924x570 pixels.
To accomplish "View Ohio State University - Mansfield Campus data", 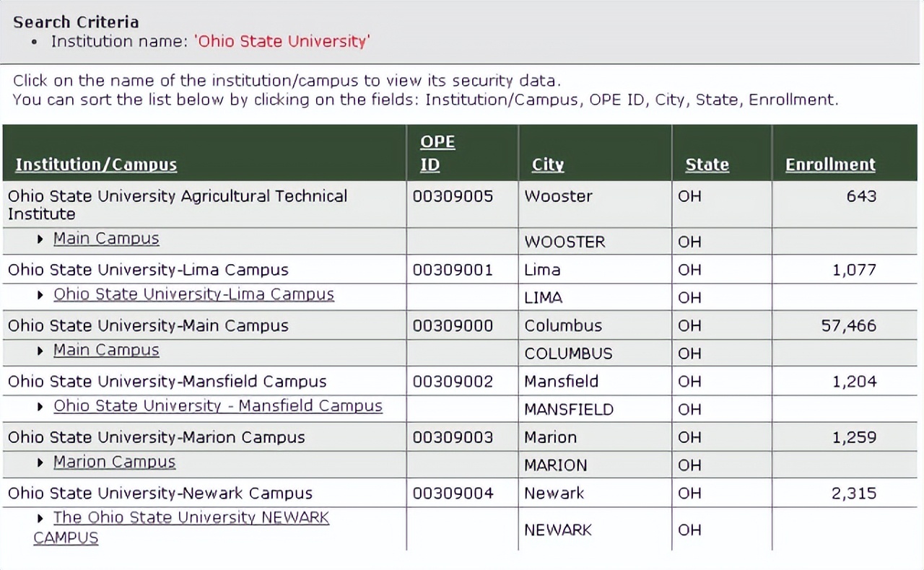I will 218,405.
